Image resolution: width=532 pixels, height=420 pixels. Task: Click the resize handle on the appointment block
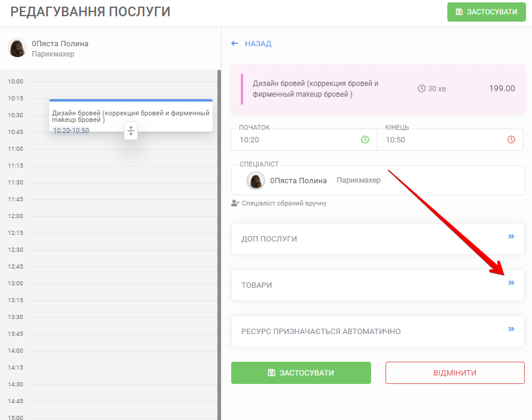pyautogui.click(x=131, y=130)
